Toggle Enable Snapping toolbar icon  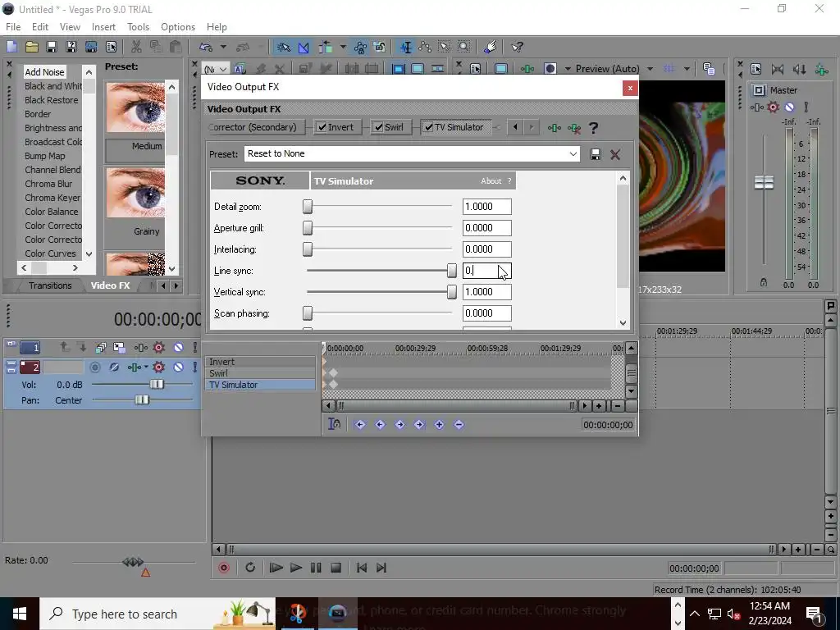coord(283,47)
